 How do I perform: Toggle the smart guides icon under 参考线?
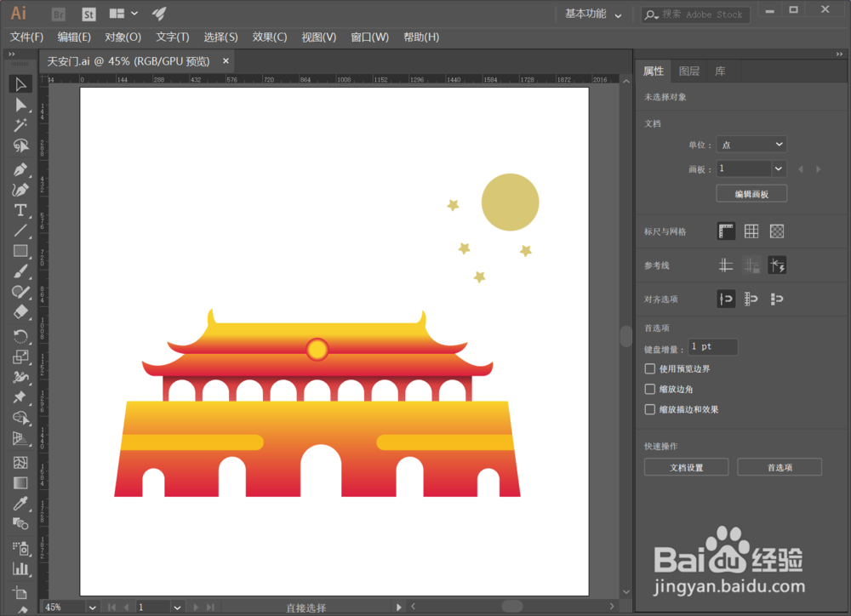pos(777,265)
